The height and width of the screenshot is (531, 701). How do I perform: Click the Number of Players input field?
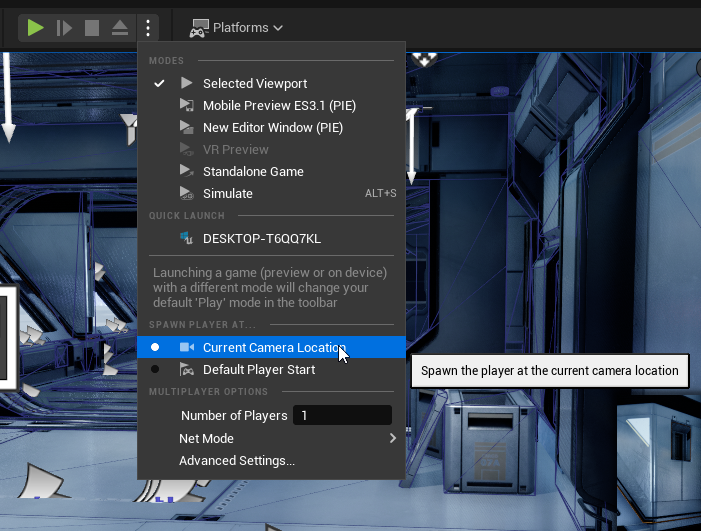tap(341, 416)
